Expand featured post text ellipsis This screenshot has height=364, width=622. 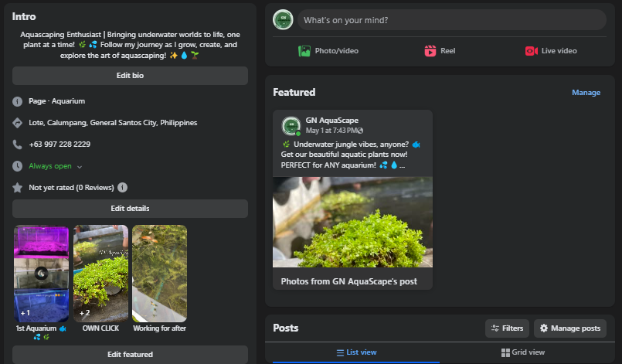click(403, 165)
